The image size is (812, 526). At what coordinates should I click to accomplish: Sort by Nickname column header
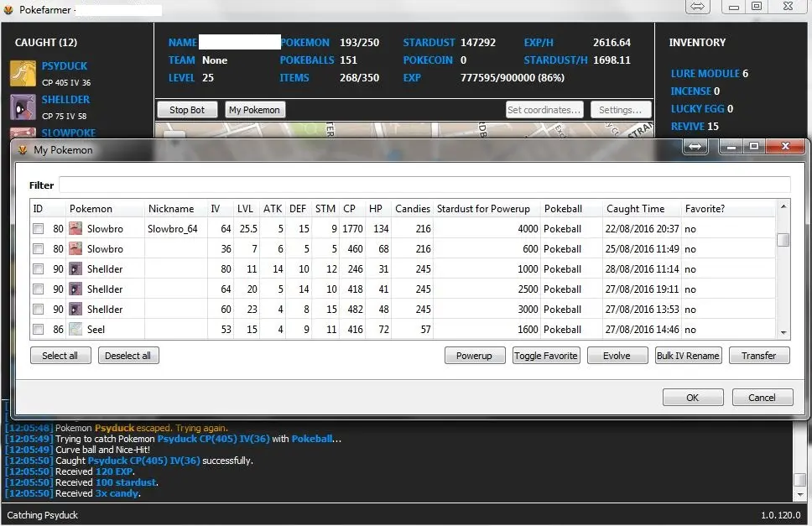pyautogui.click(x=176, y=209)
